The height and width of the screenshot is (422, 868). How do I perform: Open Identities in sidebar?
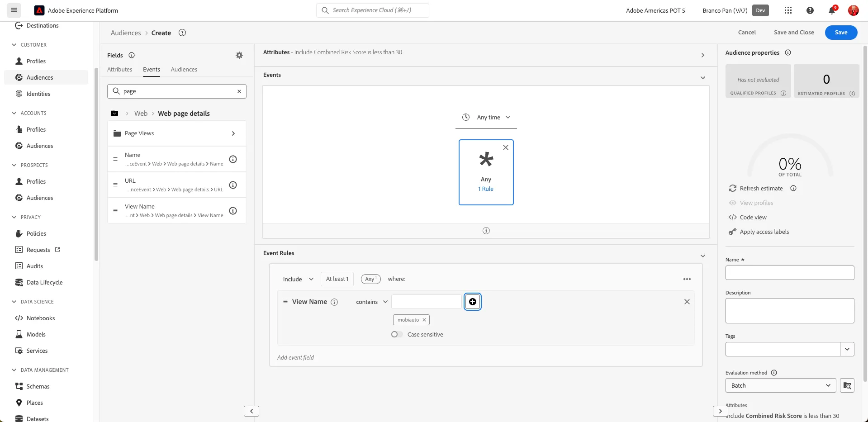[38, 94]
